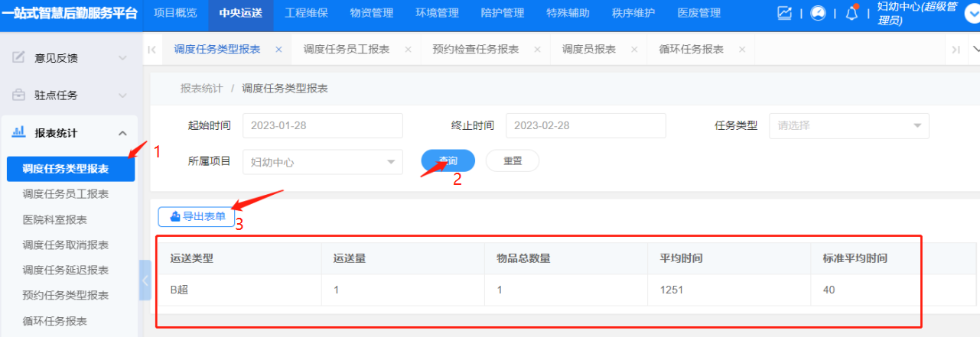Select the 循环任务报表 tab
Screen dimensions: 980x337
click(692, 49)
